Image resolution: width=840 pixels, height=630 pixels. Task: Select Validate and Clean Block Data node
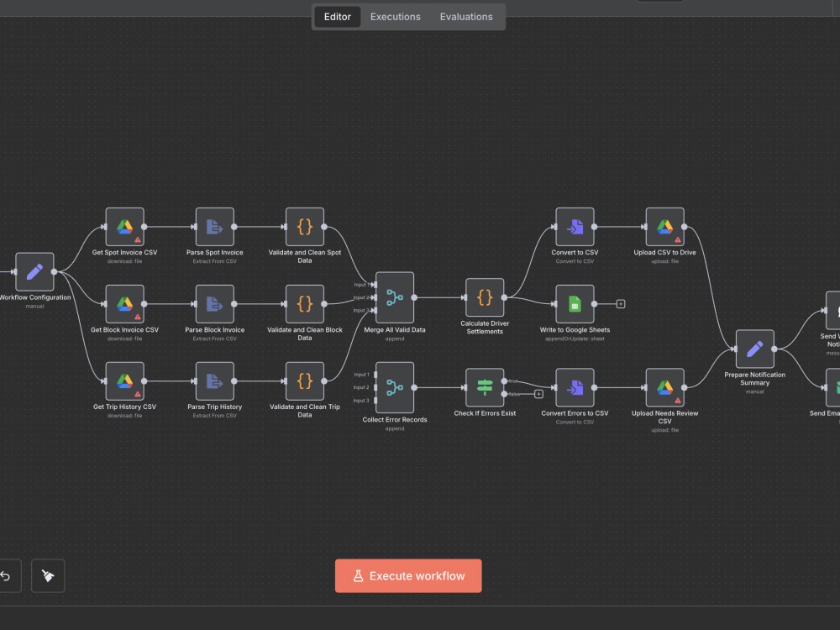pyautogui.click(x=305, y=304)
